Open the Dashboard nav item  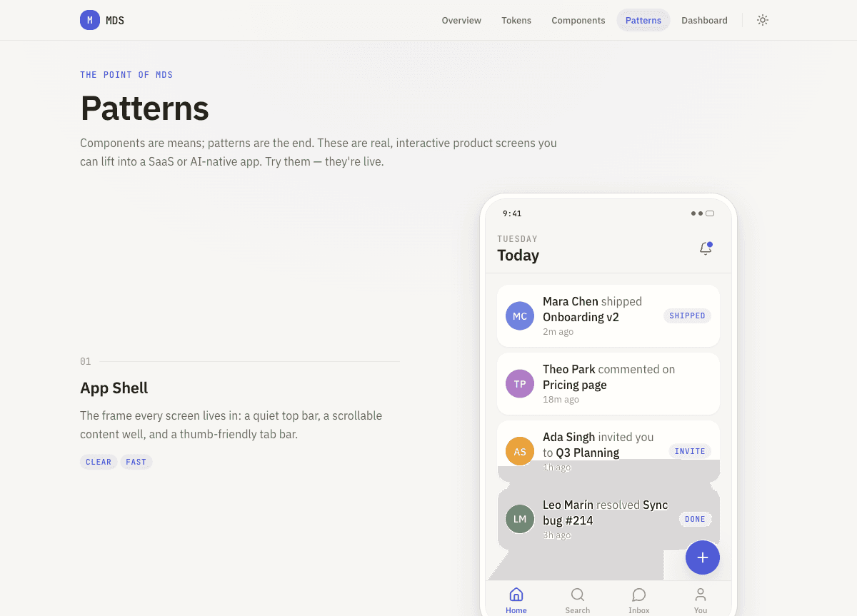pos(704,20)
